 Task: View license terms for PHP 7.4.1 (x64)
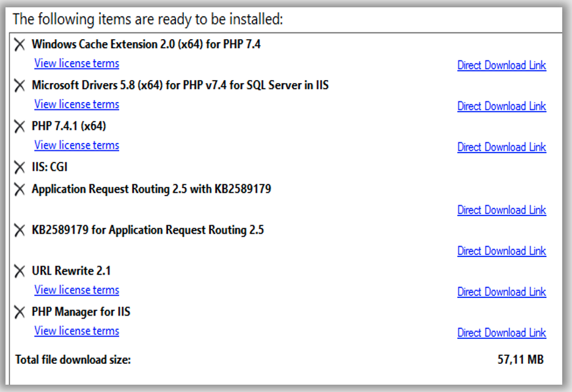point(76,145)
